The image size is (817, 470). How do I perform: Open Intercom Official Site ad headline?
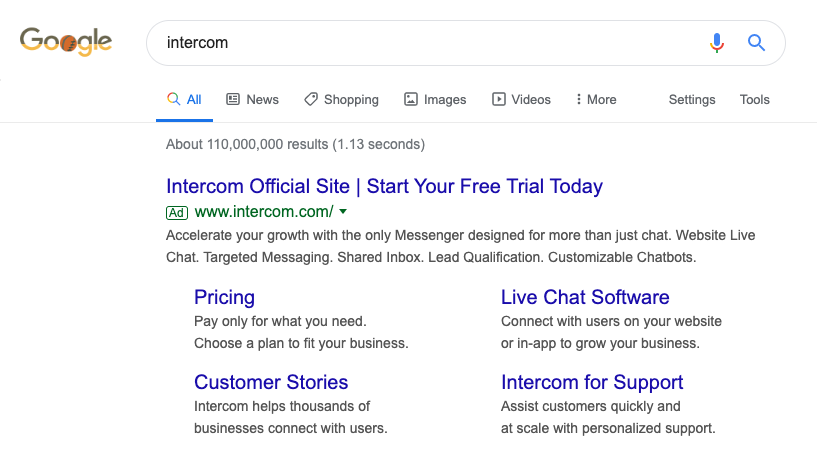(384, 186)
